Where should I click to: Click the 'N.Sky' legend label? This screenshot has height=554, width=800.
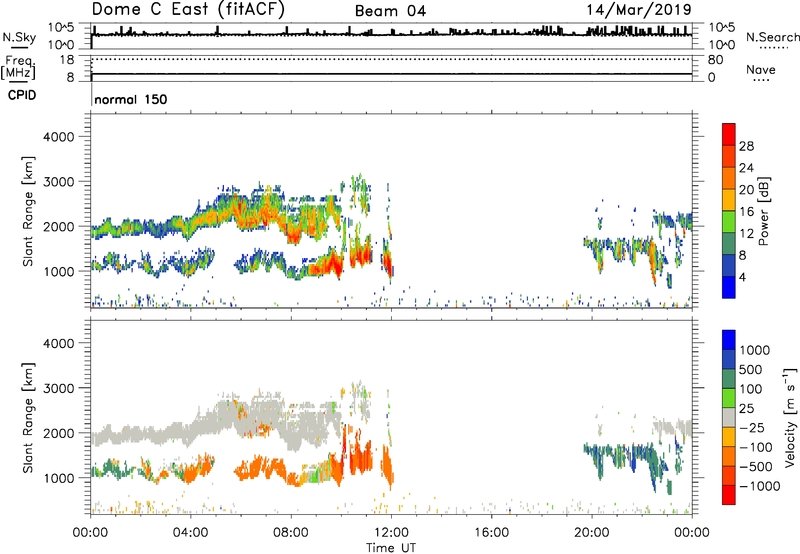coord(19,37)
